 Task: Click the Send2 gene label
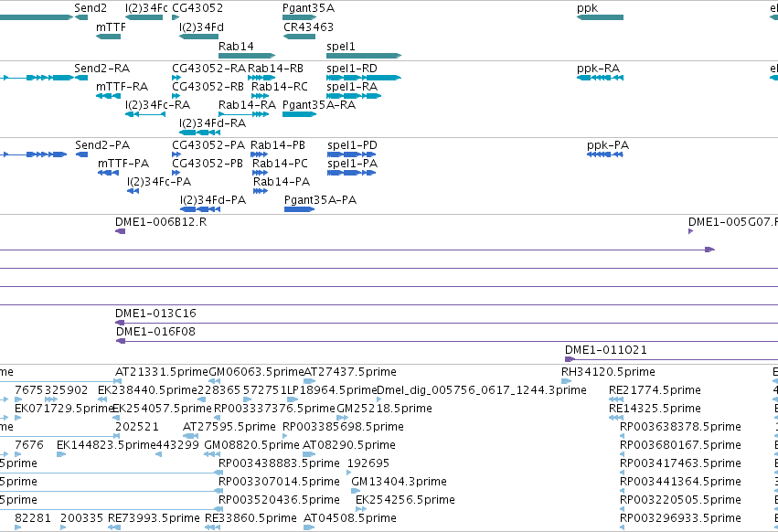[x=91, y=8]
